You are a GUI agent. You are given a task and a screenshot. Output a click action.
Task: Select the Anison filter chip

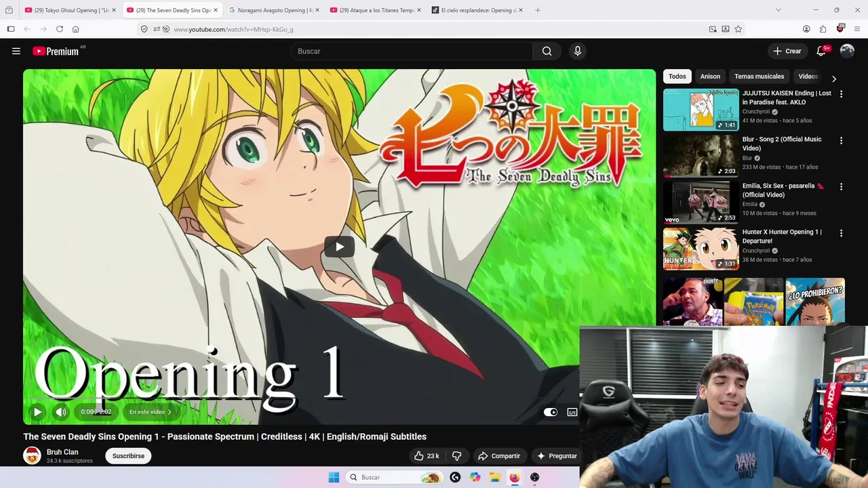(710, 77)
